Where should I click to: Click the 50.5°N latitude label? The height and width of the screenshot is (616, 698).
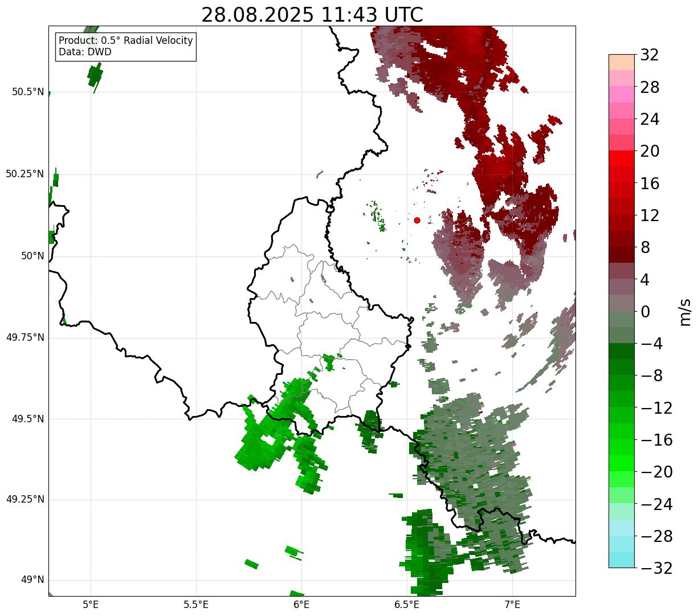(x=28, y=92)
